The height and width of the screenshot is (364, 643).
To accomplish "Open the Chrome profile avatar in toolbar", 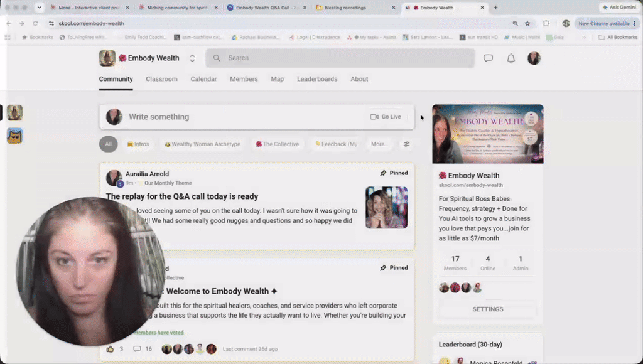I will (566, 23).
